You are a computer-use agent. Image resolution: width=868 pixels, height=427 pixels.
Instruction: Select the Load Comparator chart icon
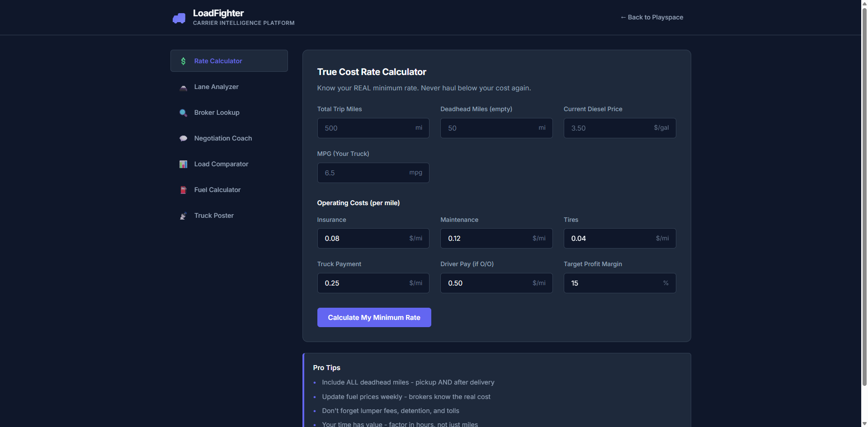[183, 164]
